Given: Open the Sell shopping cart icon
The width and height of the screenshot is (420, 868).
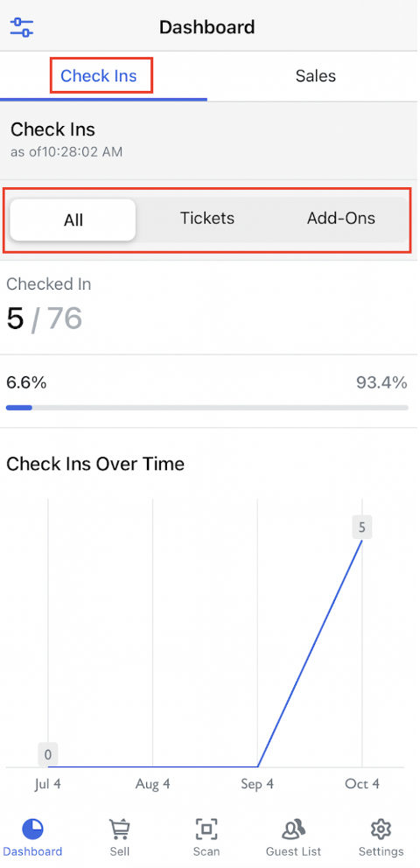Looking at the screenshot, I should [x=119, y=829].
